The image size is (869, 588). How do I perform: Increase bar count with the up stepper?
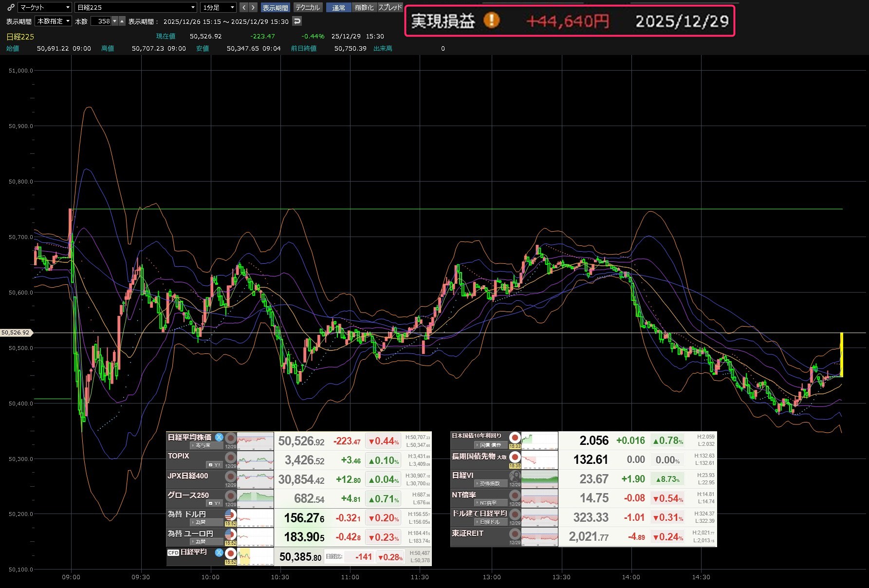122,21
